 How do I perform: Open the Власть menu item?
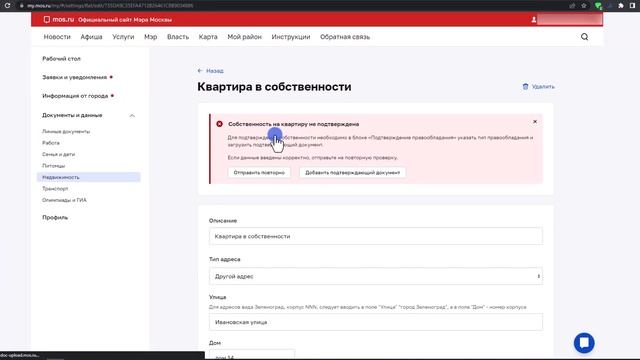point(178,37)
